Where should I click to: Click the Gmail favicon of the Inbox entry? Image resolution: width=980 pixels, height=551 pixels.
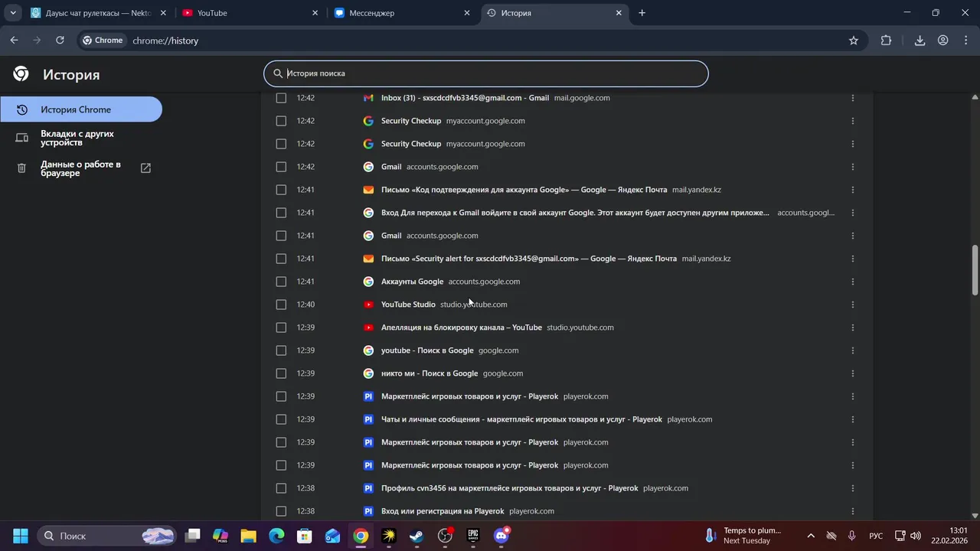(x=368, y=98)
